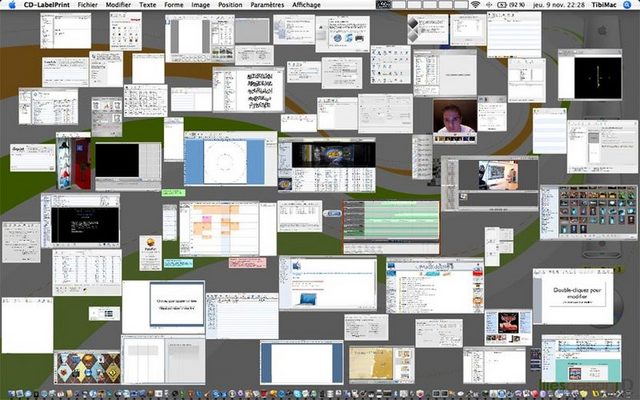Select the calendar window with orange events
The width and height of the screenshot is (640, 400).
tap(227, 226)
